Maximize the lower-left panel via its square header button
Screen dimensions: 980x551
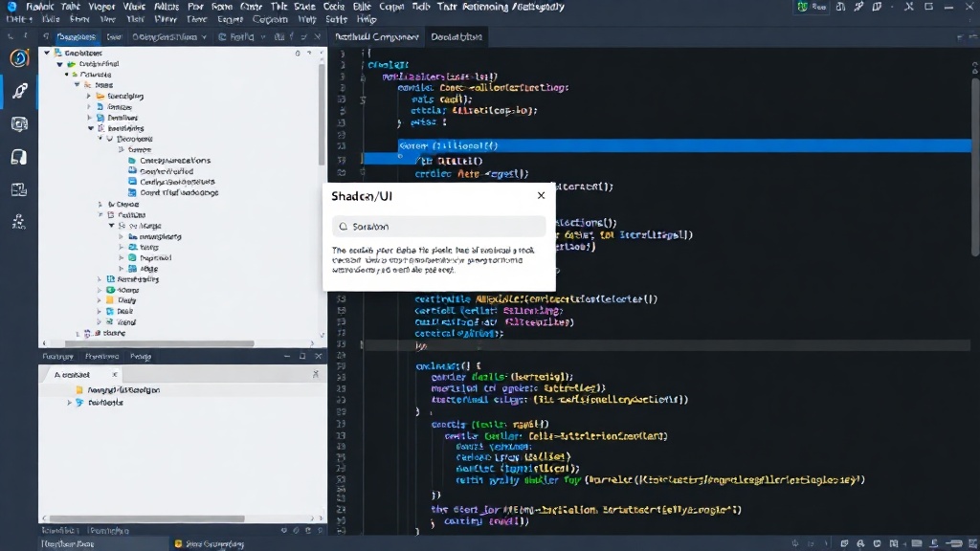(x=302, y=356)
